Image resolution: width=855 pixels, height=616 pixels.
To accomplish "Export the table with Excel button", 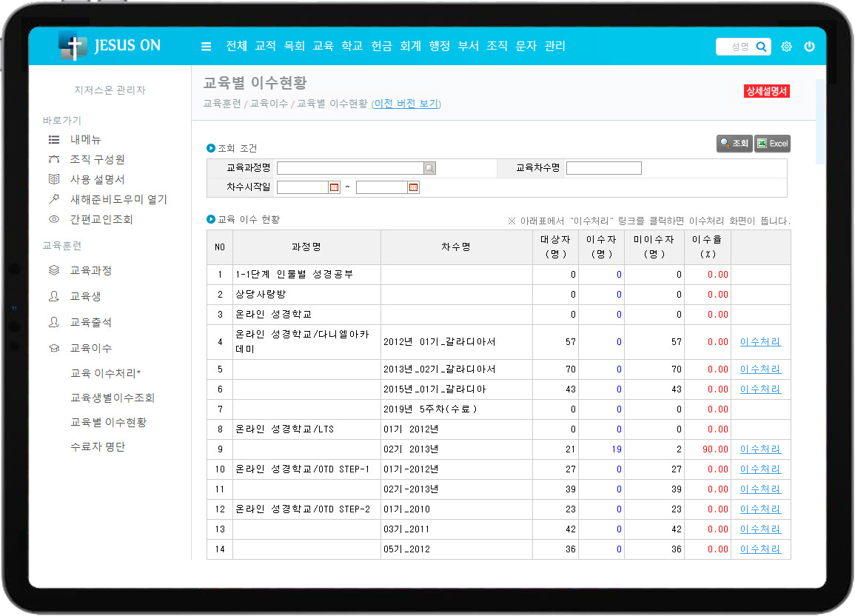I will point(772,144).
